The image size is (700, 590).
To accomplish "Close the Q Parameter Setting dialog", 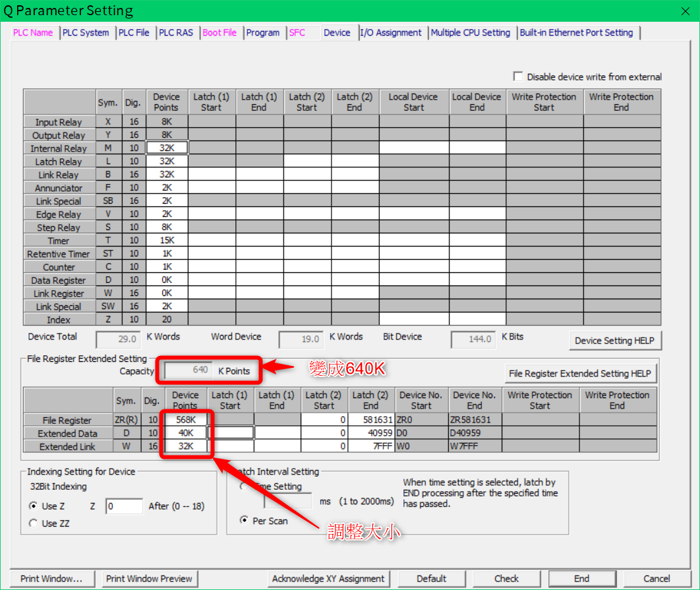I will (685, 11).
